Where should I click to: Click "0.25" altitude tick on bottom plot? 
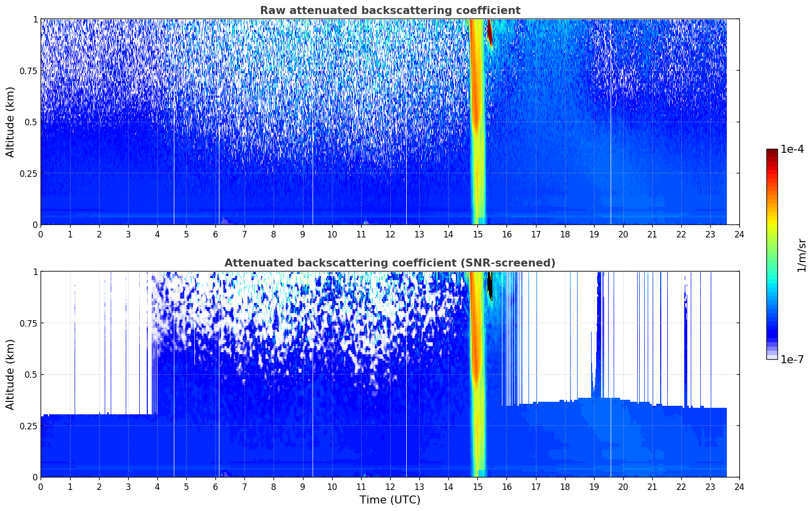pos(29,426)
